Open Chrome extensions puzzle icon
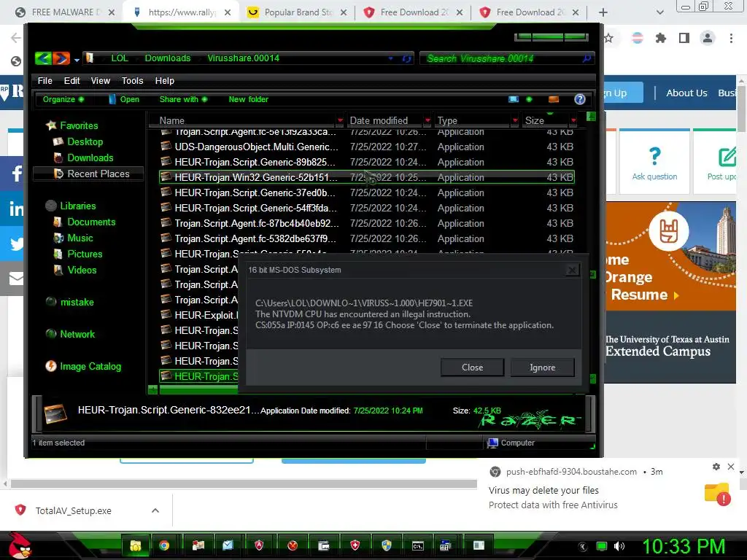Image resolution: width=747 pixels, height=560 pixels. [x=660, y=38]
